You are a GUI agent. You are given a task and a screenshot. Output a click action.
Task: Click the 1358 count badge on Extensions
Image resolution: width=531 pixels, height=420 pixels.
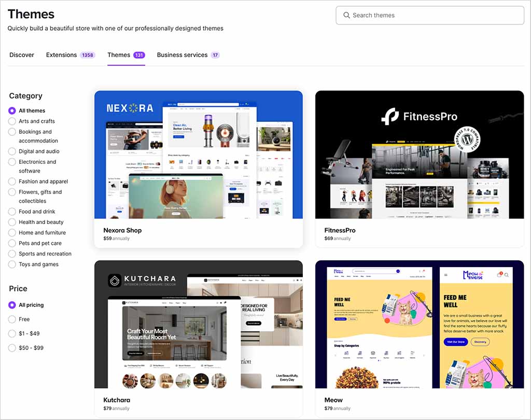point(88,55)
